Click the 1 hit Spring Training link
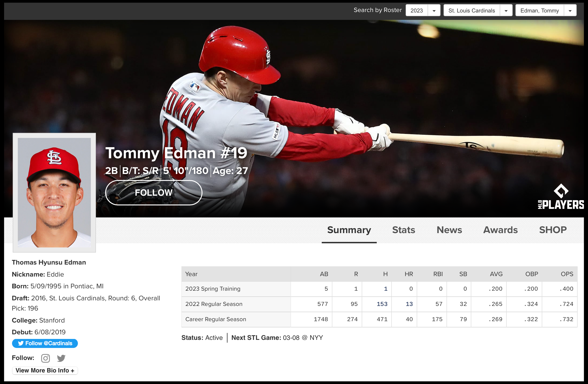 385,289
